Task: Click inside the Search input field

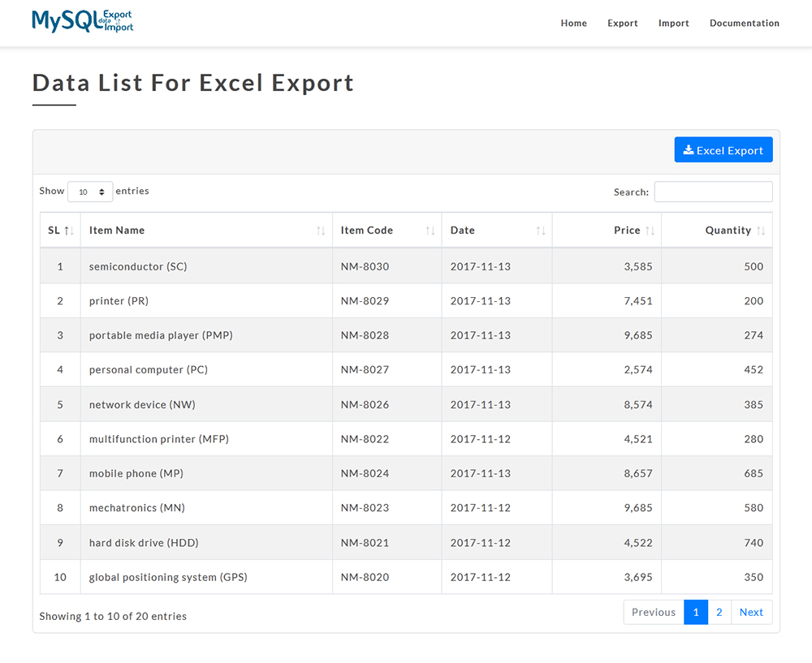Action: click(713, 192)
